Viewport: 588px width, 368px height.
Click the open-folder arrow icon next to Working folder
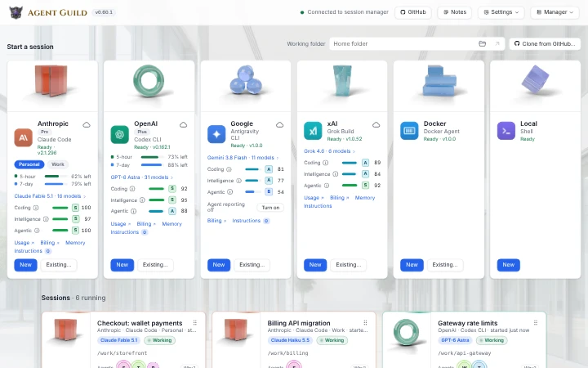click(x=497, y=43)
